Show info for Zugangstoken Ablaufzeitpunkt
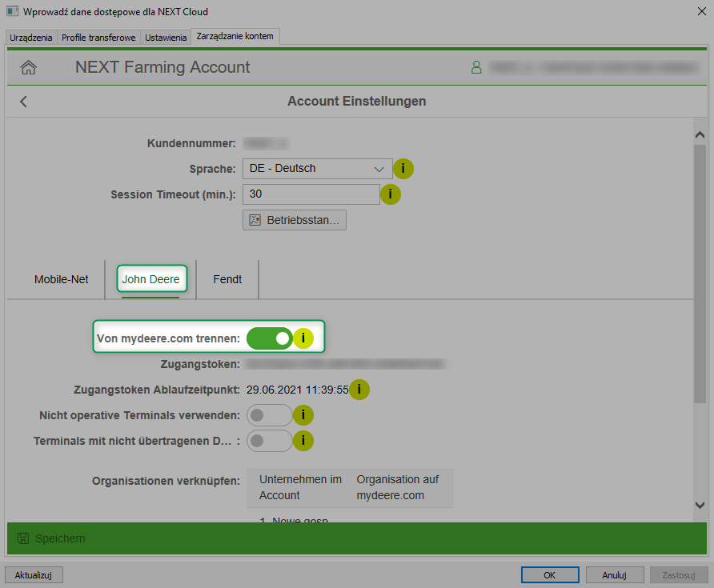 pyautogui.click(x=359, y=390)
